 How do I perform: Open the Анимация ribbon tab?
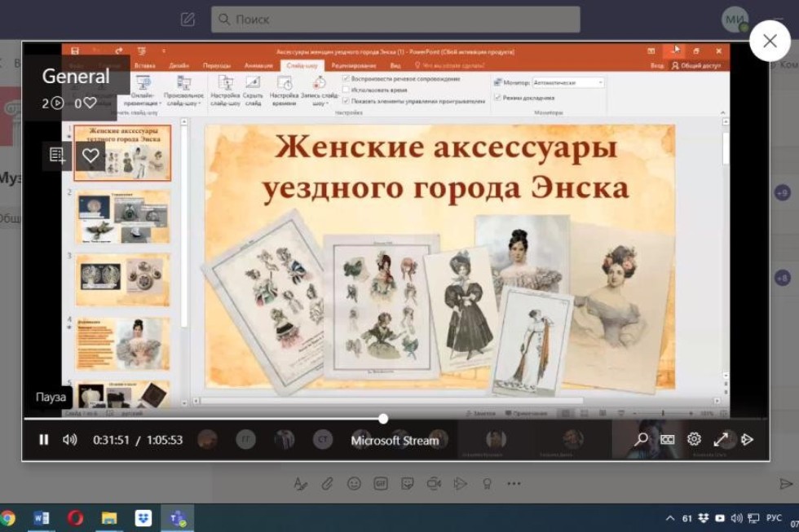pos(257,64)
